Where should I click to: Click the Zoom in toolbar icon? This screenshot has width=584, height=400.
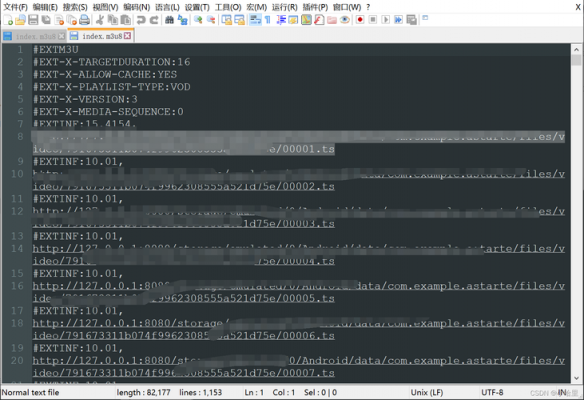click(198, 20)
